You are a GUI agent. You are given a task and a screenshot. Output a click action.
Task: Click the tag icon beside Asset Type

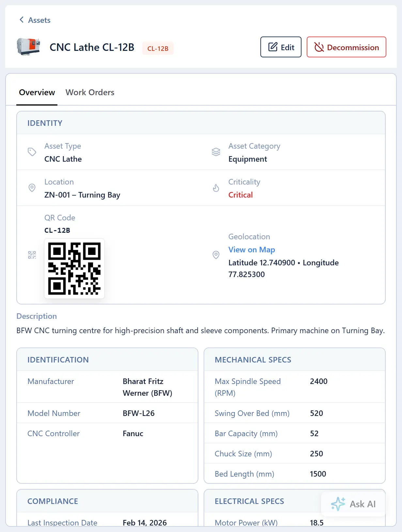pyautogui.click(x=32, y=152)
